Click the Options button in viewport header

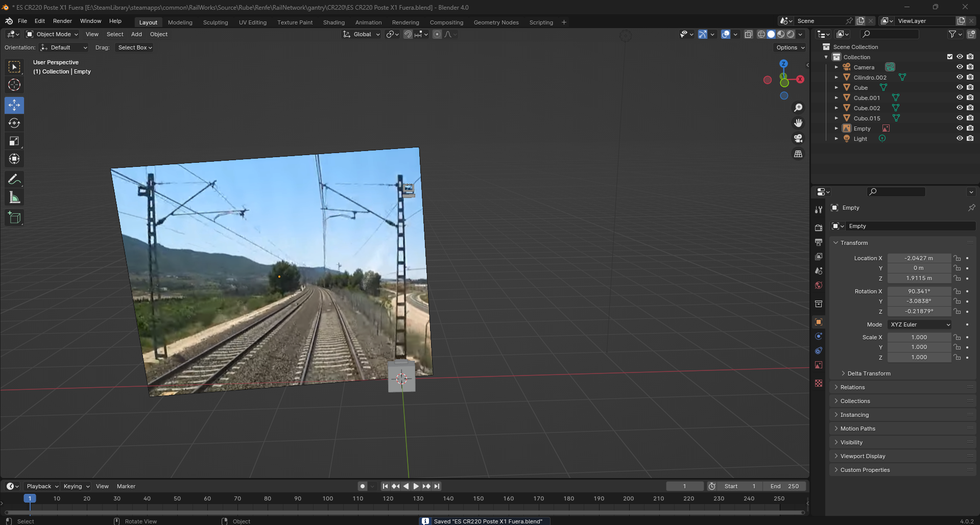click(x=790, y=47)
